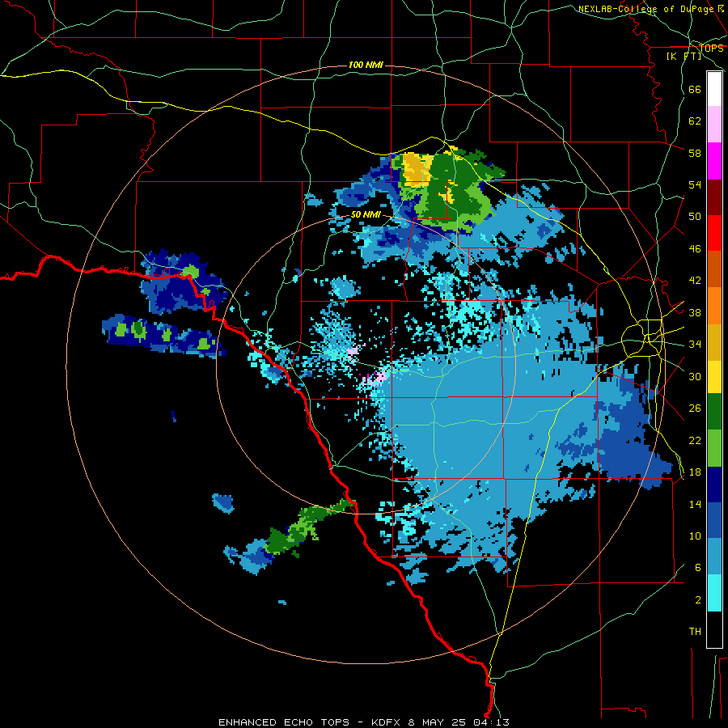This screenshot has height=728, width=728.
Task: Select the dark orange legend swatch
Action: pyautogui.click(x=714, y=269)
